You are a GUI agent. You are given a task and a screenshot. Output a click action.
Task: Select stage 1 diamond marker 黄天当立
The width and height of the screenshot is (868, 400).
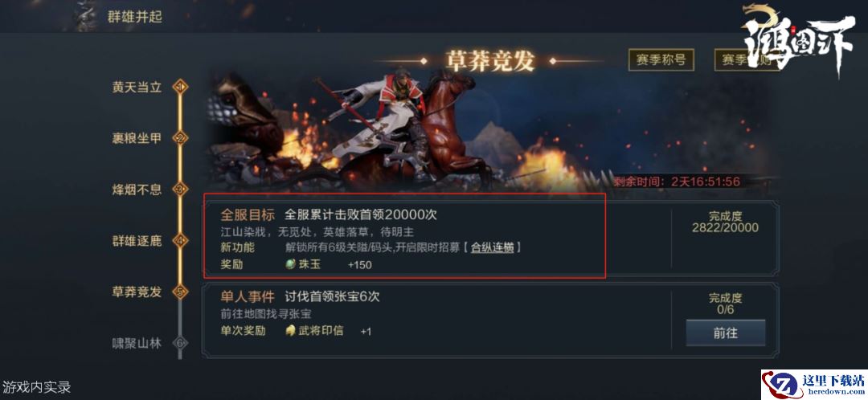click(x=180, y=87)
